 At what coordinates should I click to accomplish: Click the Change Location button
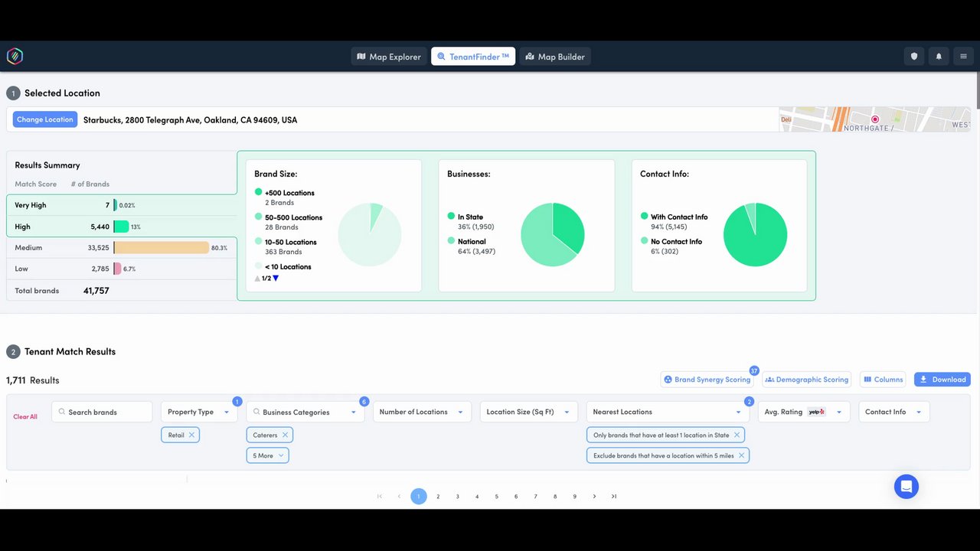coord(45,119)
